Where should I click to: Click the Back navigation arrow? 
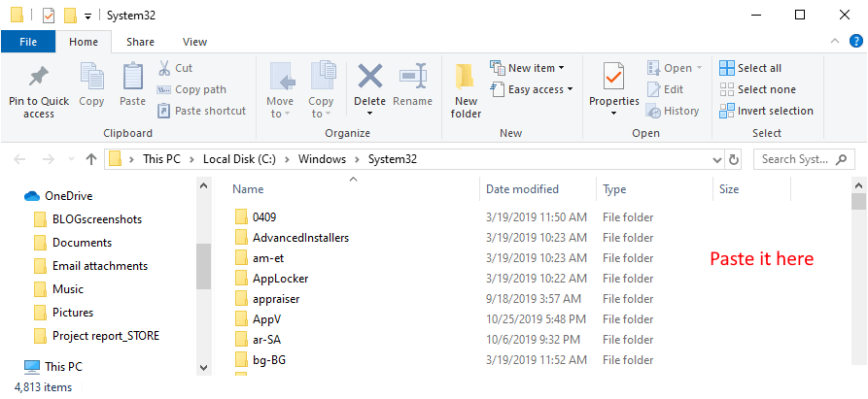[19, 160]
